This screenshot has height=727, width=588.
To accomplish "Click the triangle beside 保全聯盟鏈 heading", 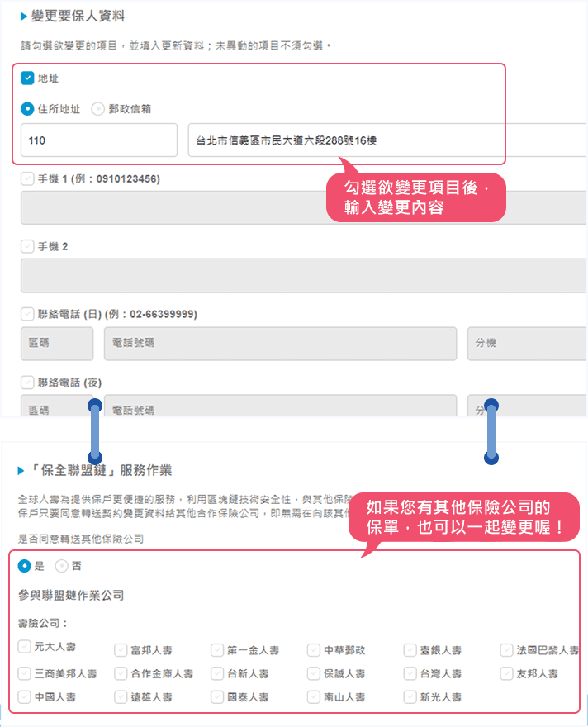I will click(21, 471).
